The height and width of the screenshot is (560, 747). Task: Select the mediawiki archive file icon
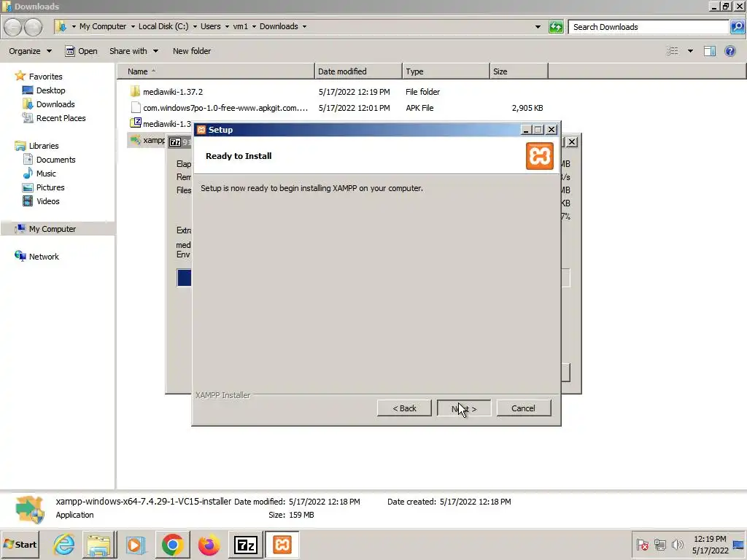tap(135, 122)
